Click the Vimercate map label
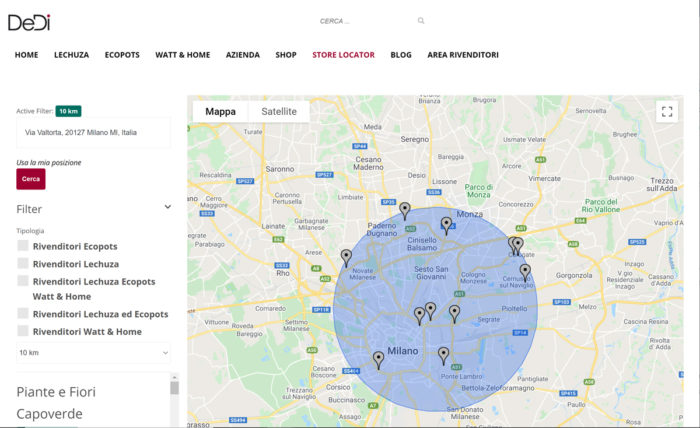The width and height of the screenshot is (700, 428). point(544,179)
